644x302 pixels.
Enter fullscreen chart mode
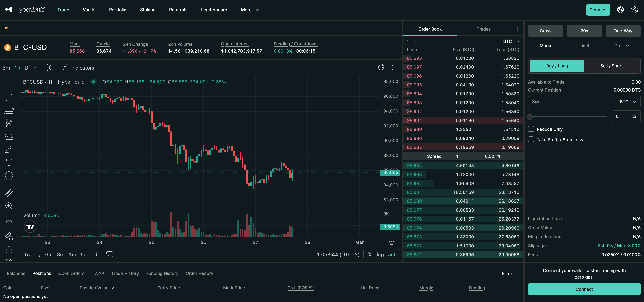[395, 67]
